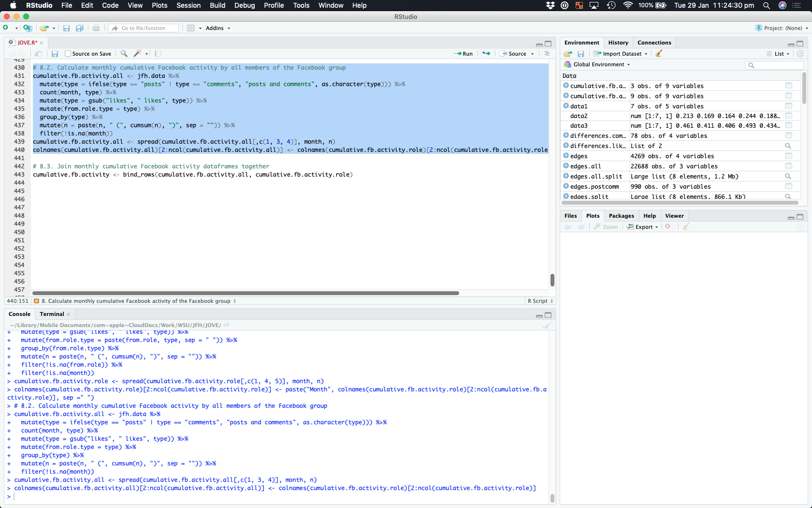Viewport: 812px width, 508px height.
Task: Open the Export menu in Plots pane
Action: click(x=643, y=227)
